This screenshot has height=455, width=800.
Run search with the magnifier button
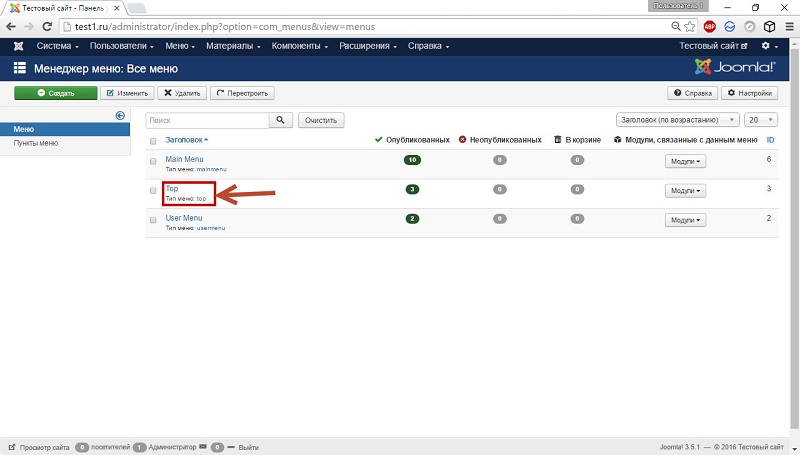pos(281,120)
